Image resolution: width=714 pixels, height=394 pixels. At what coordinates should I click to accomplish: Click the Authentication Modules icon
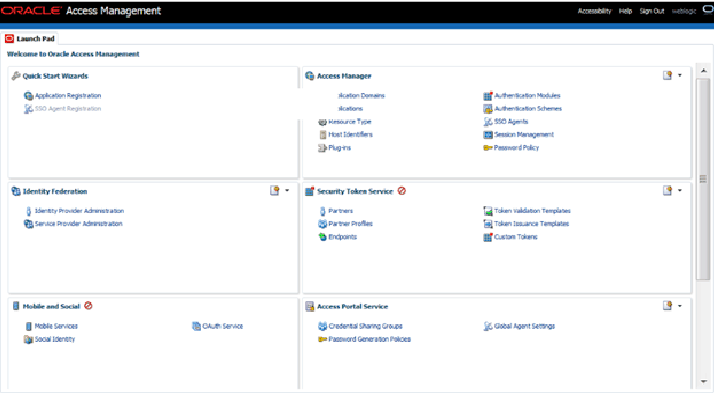(x=488, y=96)
